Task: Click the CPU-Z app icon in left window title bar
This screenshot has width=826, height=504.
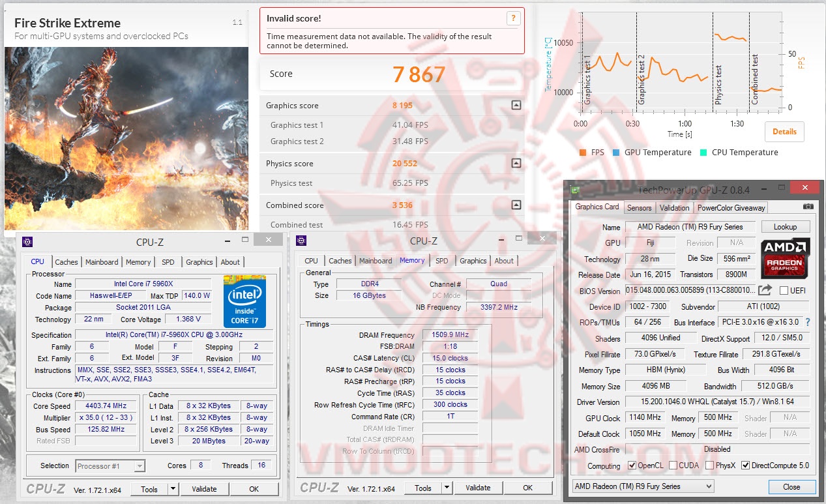Action: click(28, 242)
